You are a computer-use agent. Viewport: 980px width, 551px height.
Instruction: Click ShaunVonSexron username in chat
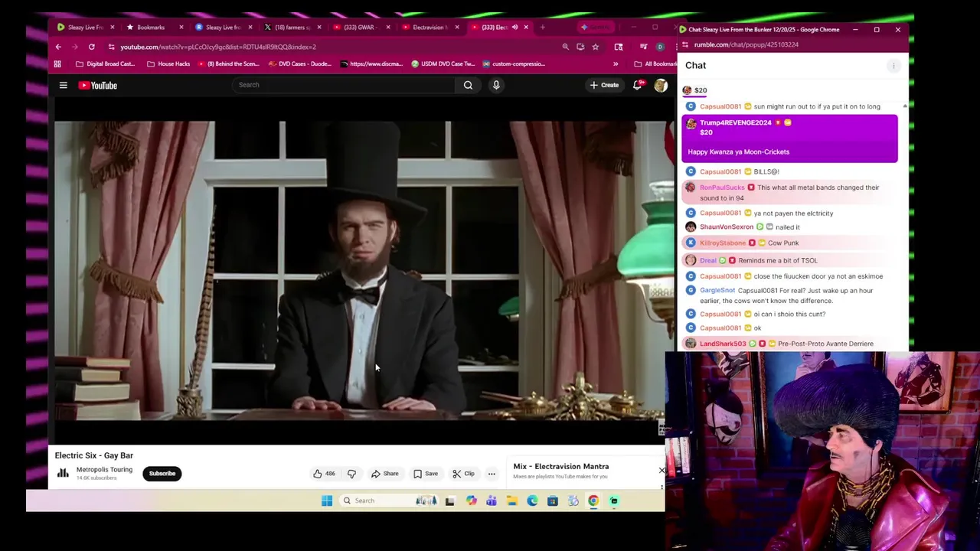tap(726, 227)
